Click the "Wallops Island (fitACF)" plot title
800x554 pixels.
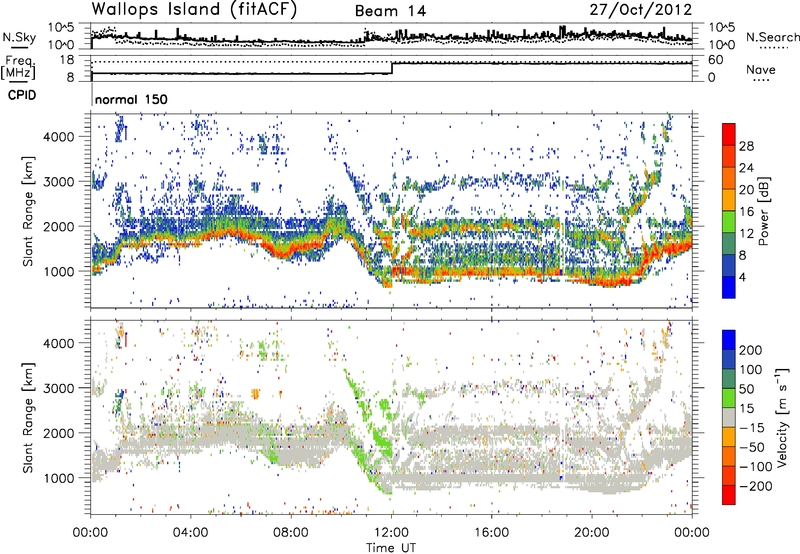click(194, 10)
